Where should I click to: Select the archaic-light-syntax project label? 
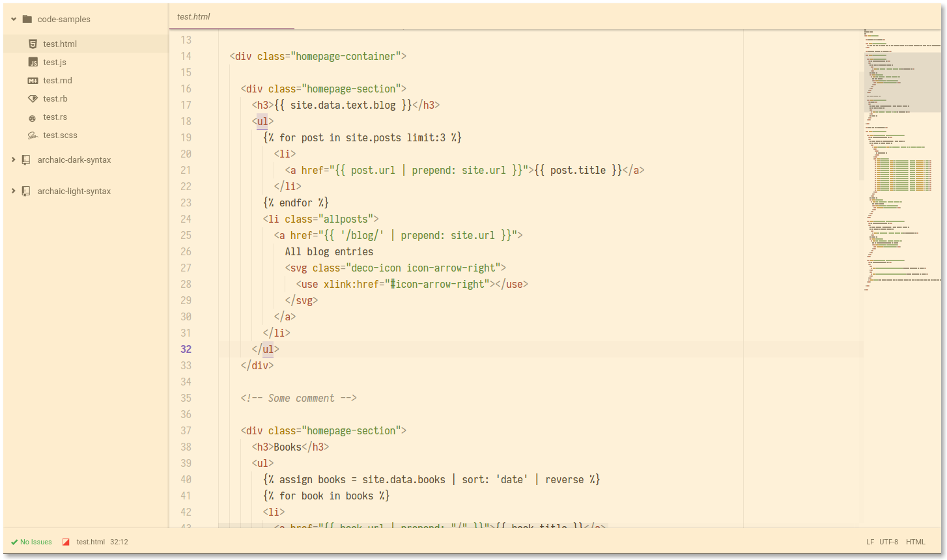point(74,191)
